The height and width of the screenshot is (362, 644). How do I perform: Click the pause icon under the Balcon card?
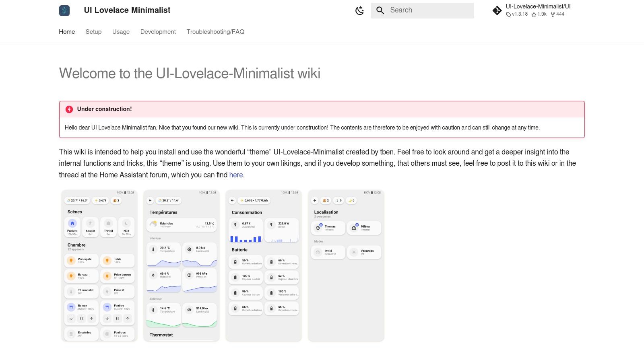pos(81,318)
